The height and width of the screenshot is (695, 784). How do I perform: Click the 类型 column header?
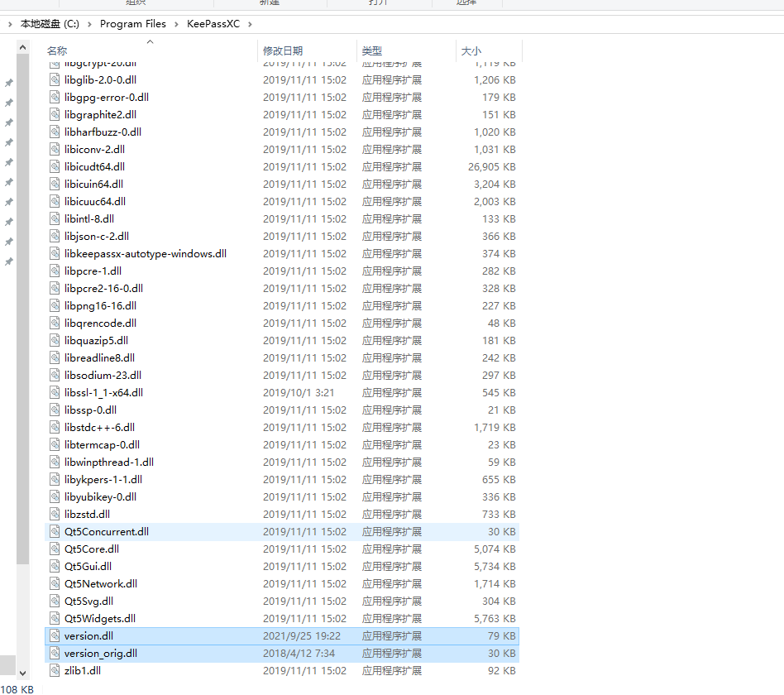[371, 51]
